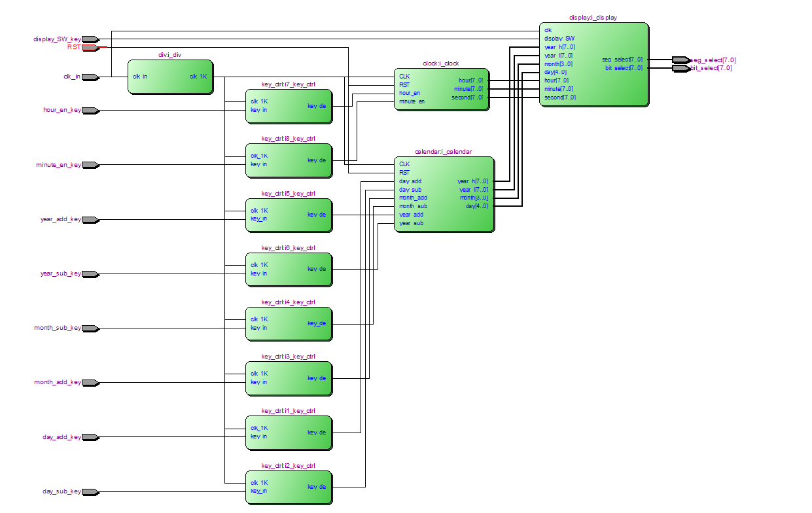Select second[7..0] input on display block

[560, 97]
